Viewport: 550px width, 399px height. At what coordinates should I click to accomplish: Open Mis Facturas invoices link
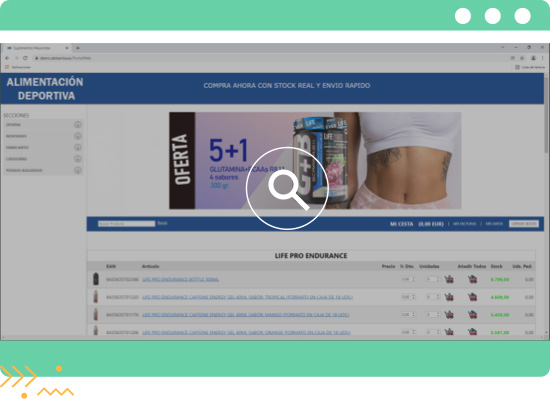[464, 224]
